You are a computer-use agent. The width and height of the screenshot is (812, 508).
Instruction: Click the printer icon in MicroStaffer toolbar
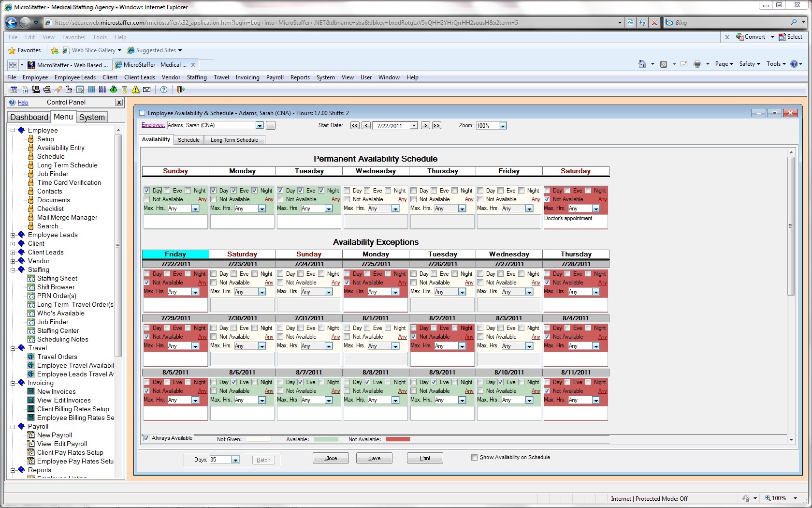[x=47, y=90]
